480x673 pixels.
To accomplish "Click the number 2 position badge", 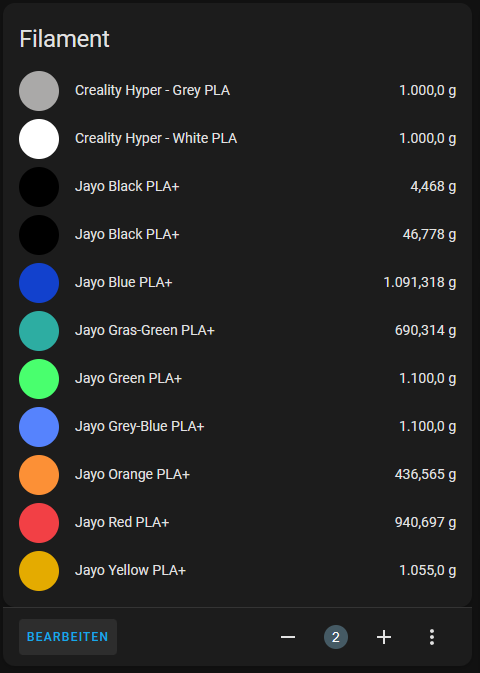I will pyautogui.click(x=336, y=637).
